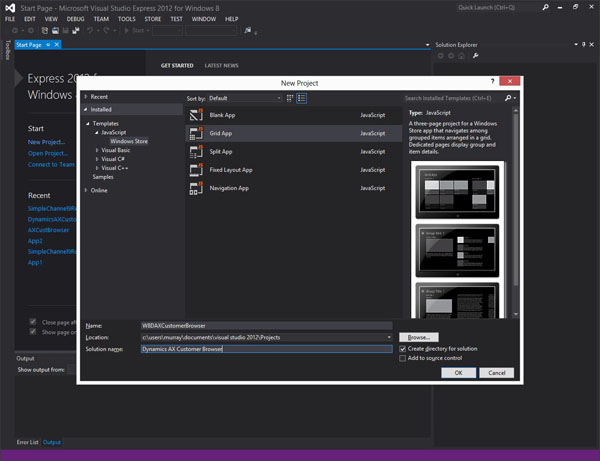This screenshot has height=461, width=600.
Task: Switch to Error List tab
Action: [28, 442]
